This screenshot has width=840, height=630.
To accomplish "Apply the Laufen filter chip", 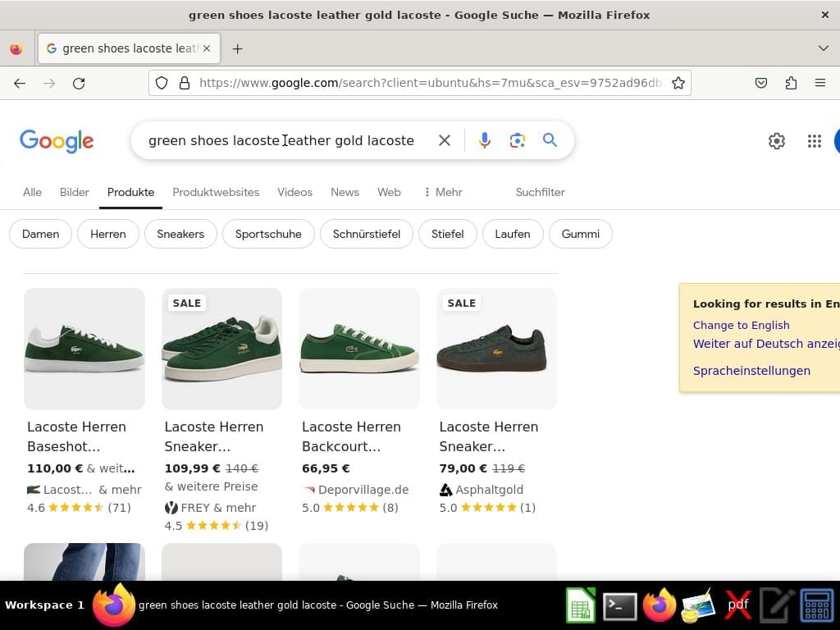I will pyautogui.click(x=513, y=234).
